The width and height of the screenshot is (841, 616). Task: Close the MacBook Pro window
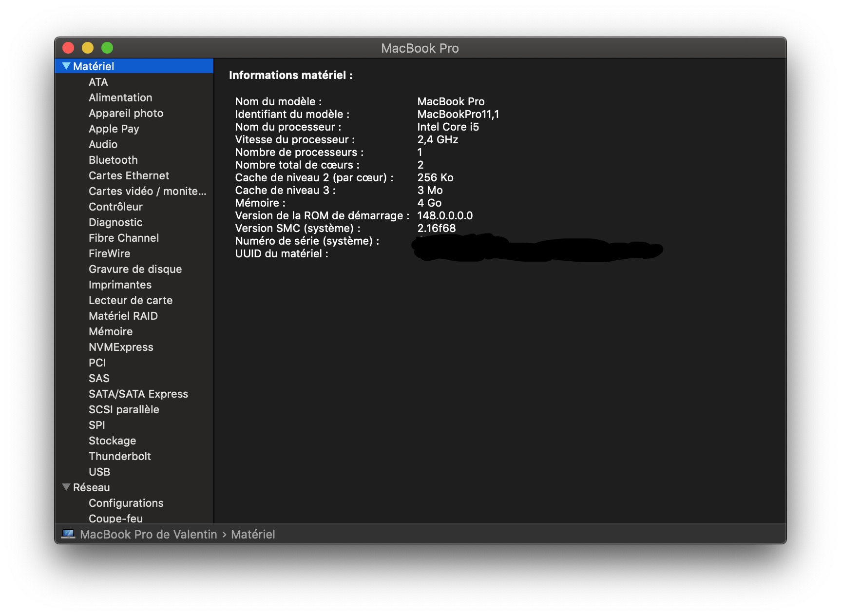click(x=68, y=48)
